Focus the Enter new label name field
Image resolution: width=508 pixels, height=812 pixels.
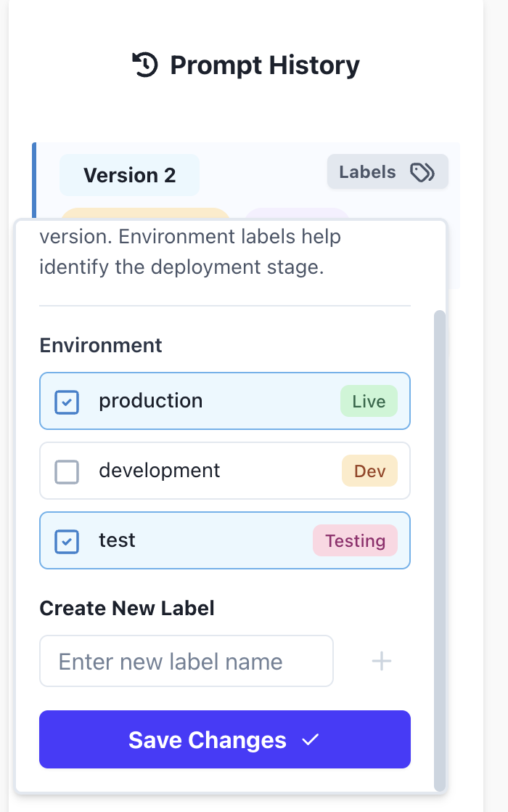pyautogui.click(x=187, y=661)
